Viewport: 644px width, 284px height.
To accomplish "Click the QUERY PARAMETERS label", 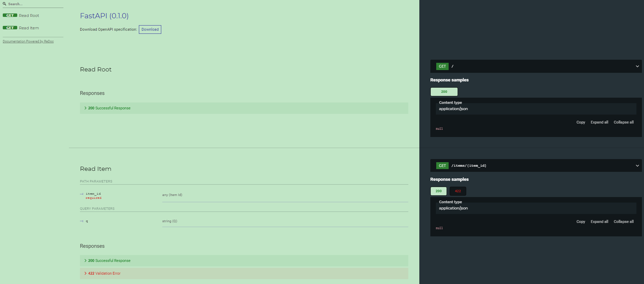I will point(97,209).
